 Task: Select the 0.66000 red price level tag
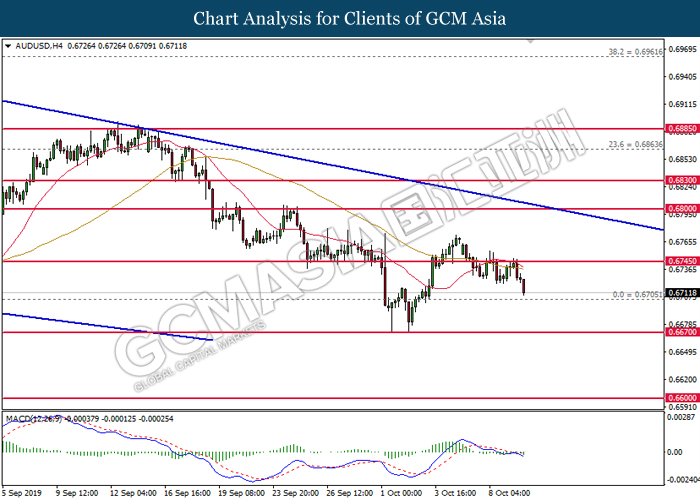(682, 398)
